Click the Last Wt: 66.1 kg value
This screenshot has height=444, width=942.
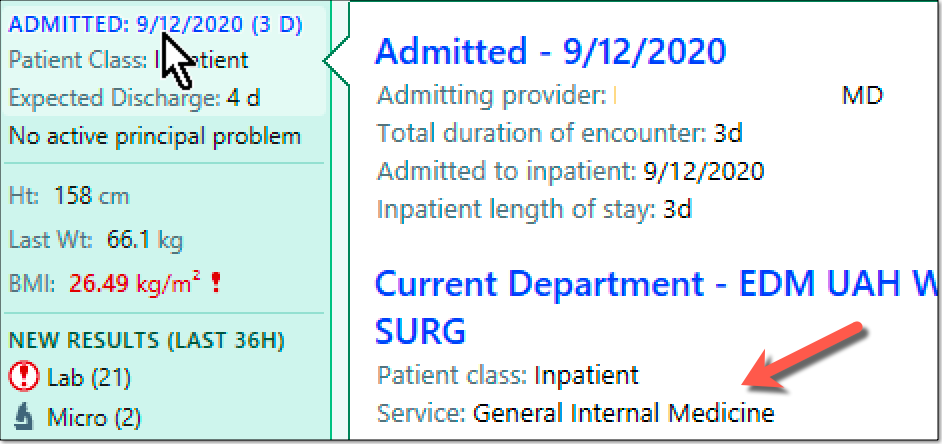coord(96,240)
